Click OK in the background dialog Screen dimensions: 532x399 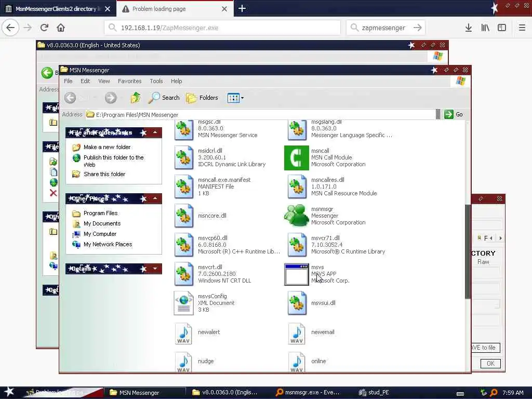[490, 364]
